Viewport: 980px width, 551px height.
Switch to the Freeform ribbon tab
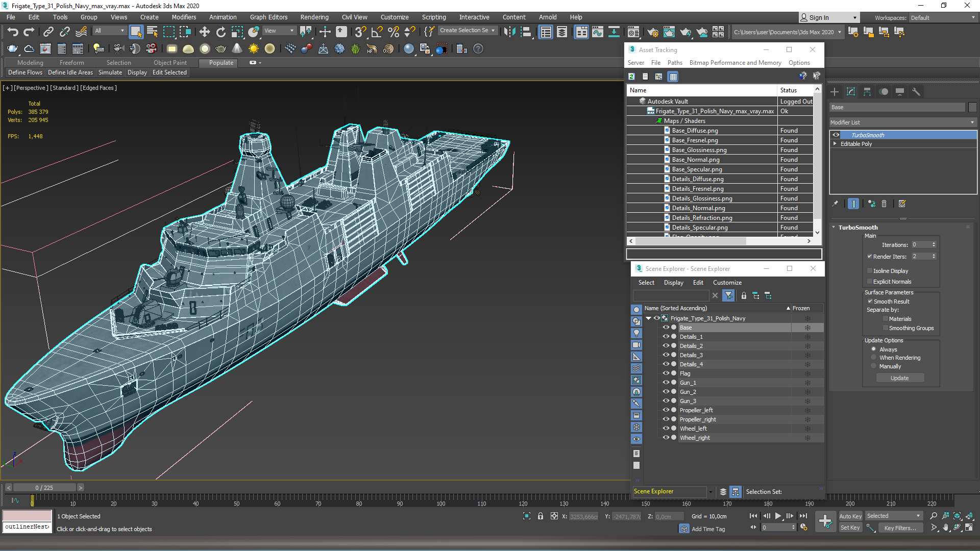click(71, 63)
